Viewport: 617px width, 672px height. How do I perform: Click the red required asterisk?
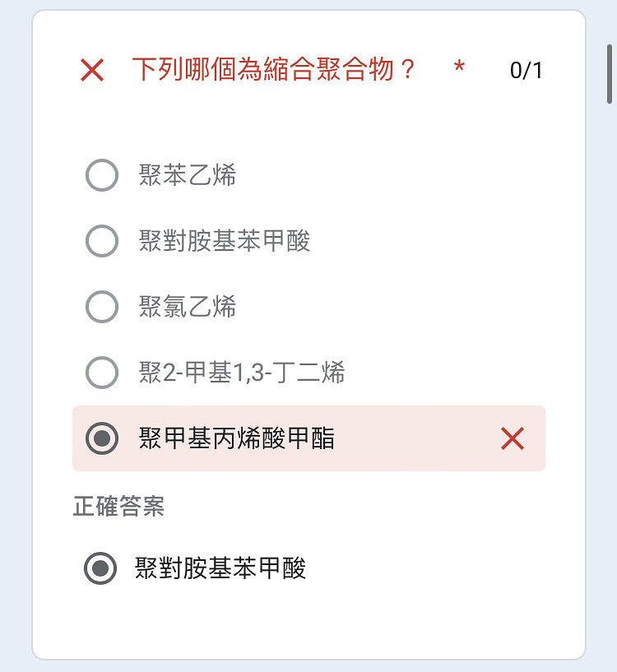pyautogui.click(x=459, y=67)
